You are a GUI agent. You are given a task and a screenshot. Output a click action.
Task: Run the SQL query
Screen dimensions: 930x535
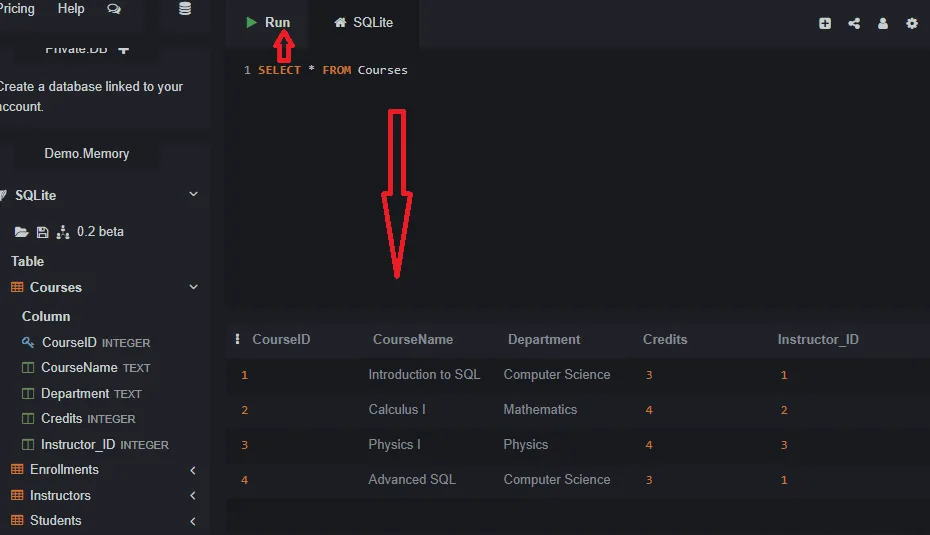268,23
